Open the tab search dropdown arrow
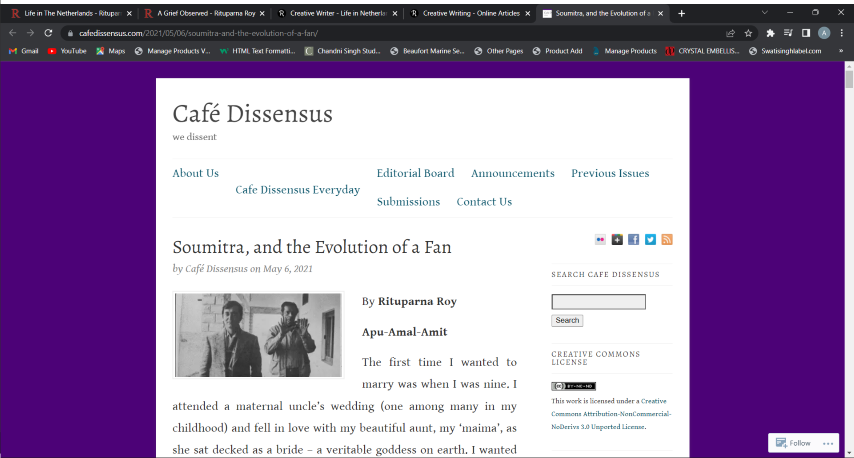The image size is (854, 458). click(765, 13)
